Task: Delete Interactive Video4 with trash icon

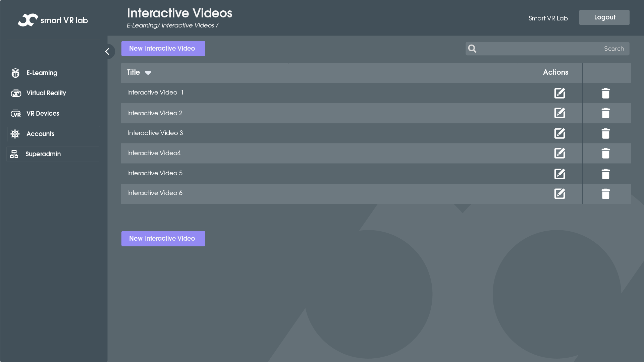Action: tap(605, 154)
